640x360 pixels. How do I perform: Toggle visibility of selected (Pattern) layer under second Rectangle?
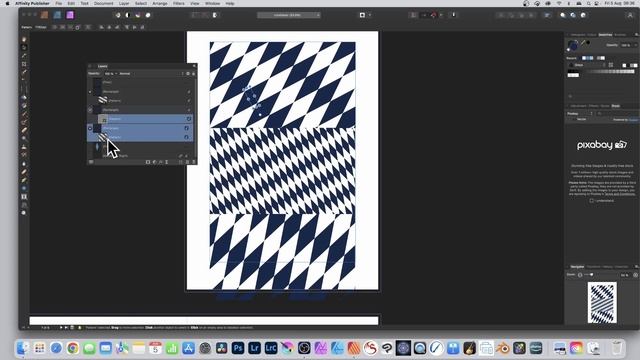click(x=189, y=119)
